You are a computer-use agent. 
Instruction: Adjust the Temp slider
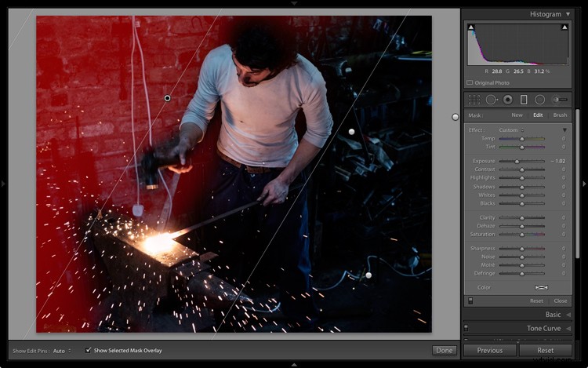pyautogui.click(x=521, y=139)
